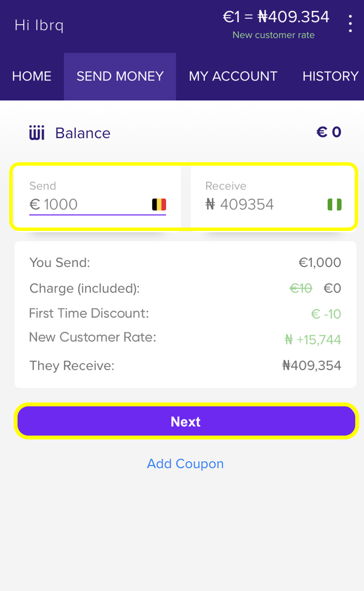The width and height of the screenshot is (364, 591).
Task: Switch to the HOME tab
Action: (x=32, y=76)
